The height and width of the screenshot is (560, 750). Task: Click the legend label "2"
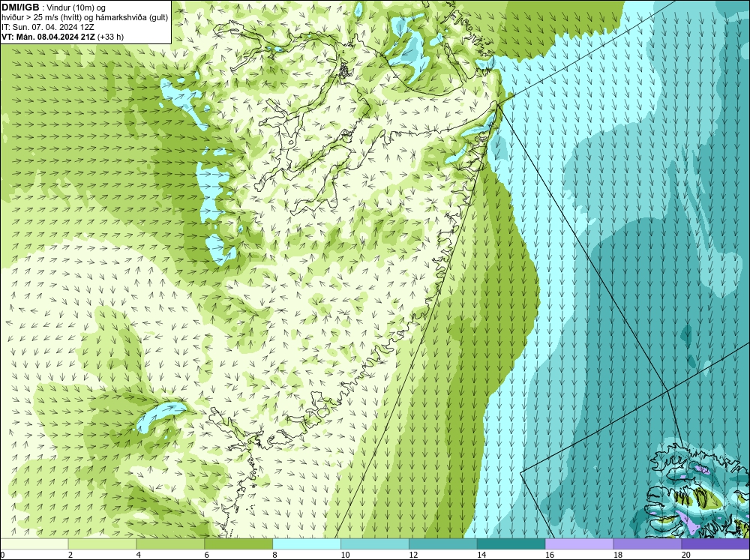point(70,555)
